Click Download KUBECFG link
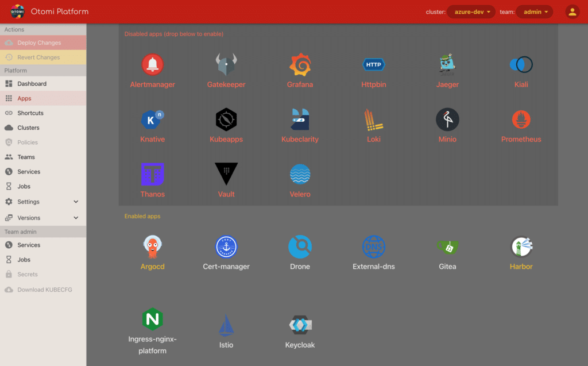This screenshot has width=588, height=366. pos(43,290)
